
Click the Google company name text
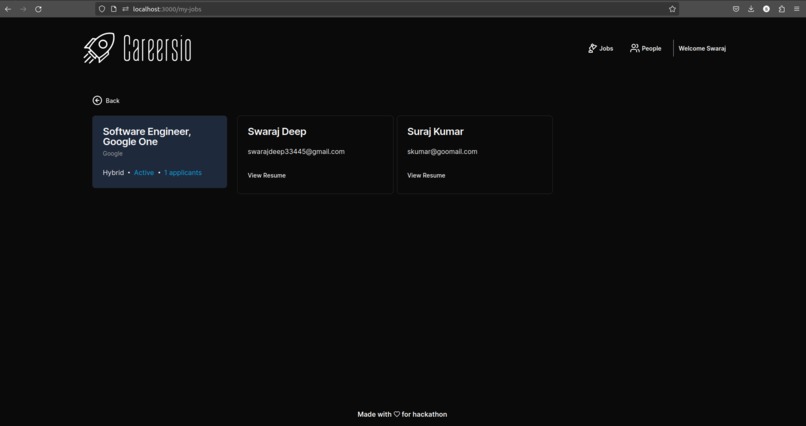[113, 154]
